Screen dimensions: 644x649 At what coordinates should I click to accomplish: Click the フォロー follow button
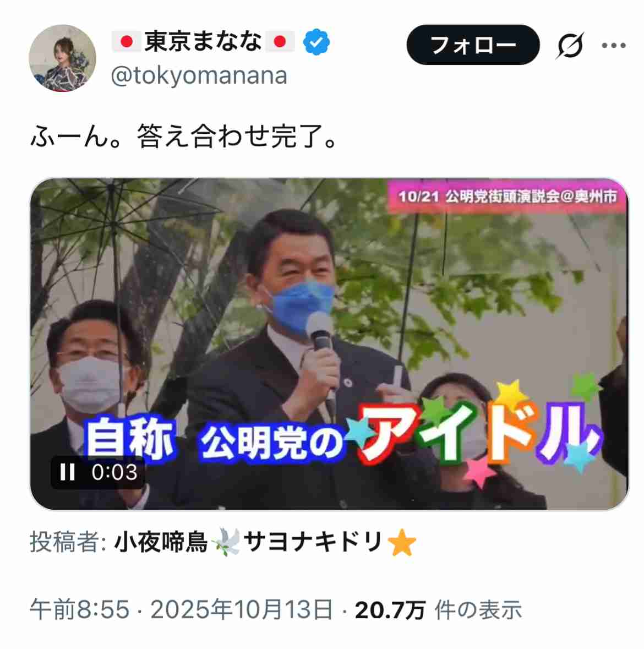[473, 45]
